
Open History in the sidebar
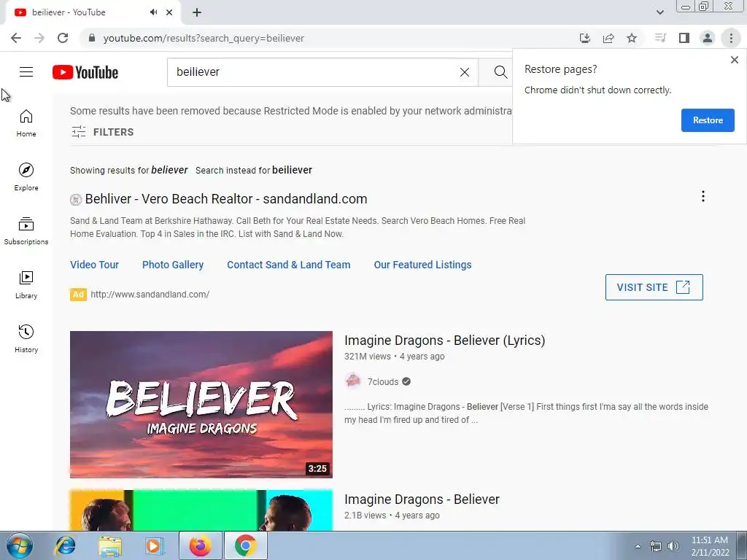(x=26, y=339)
